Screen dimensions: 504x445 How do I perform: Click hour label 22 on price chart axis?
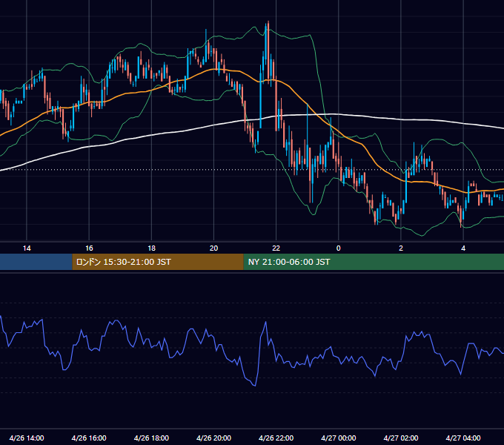pyautogui.click(x=276, y=248)
